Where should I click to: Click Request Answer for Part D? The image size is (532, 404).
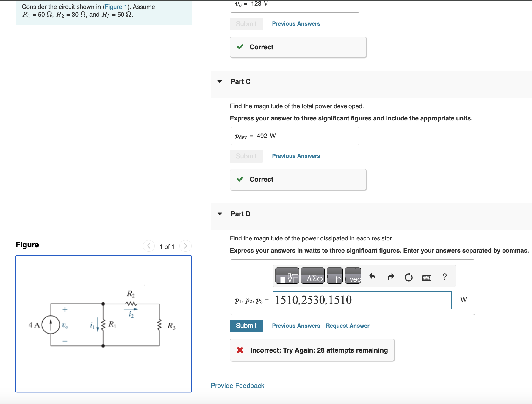click(347, 326)
